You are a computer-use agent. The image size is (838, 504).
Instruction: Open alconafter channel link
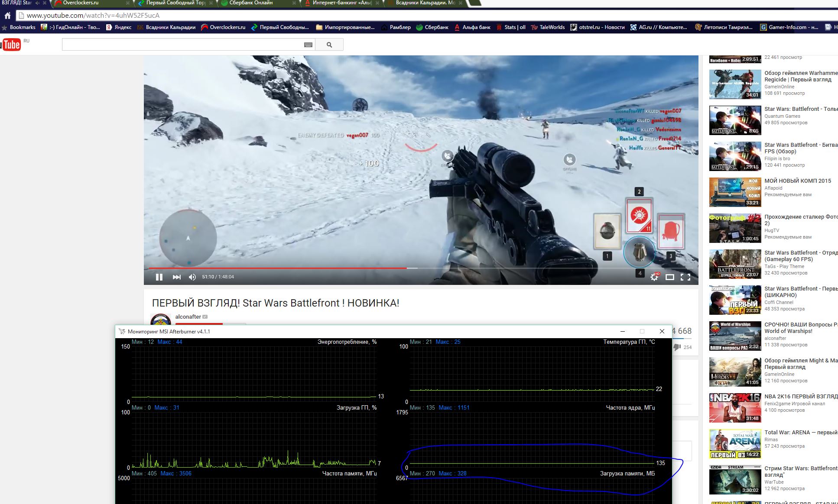188,317
